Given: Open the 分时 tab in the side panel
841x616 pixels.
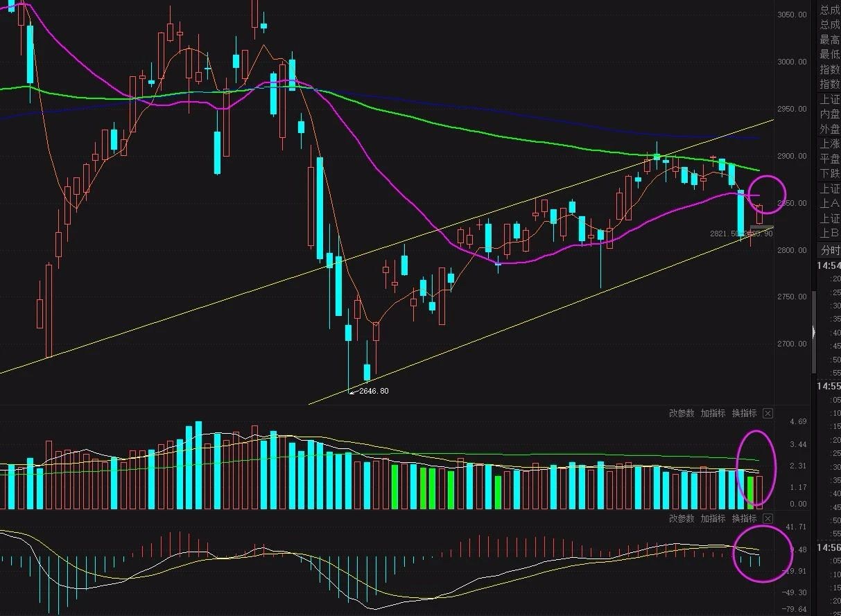Looking at the screenshot, I should coord(830,250).
